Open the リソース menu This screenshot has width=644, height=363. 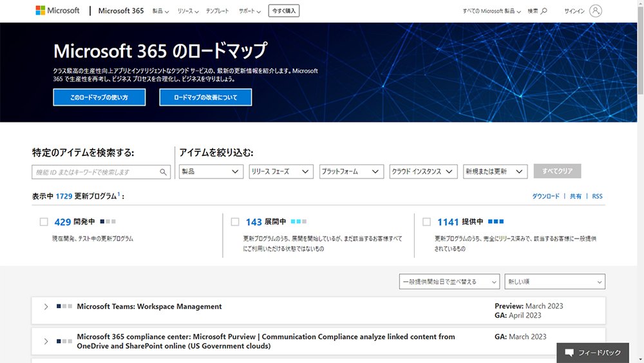click(x=187, y=11)
